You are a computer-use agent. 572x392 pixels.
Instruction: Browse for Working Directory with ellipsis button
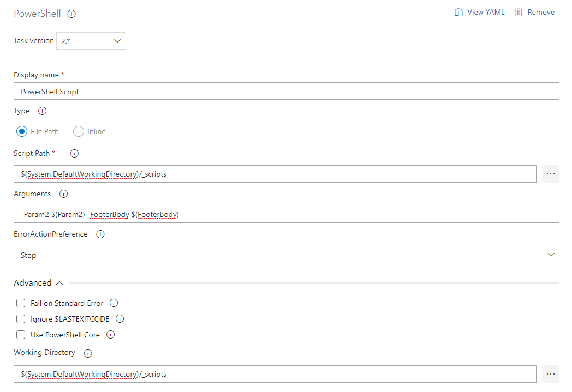pos(551,374)
